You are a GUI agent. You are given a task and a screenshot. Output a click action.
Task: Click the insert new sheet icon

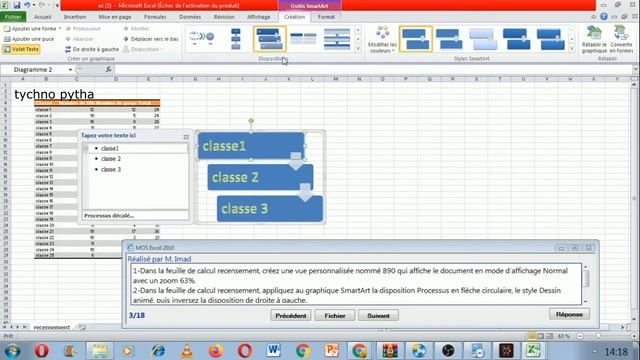(x=82, y=327)
